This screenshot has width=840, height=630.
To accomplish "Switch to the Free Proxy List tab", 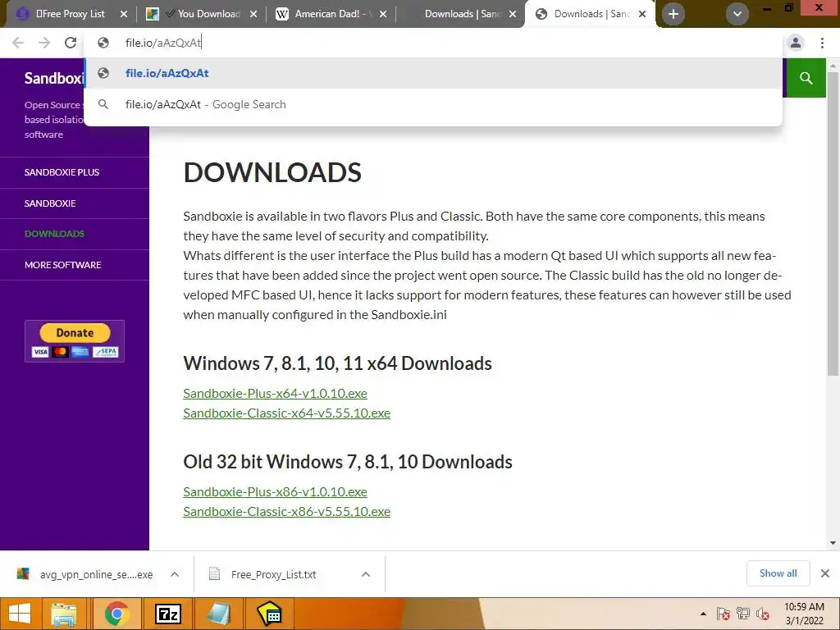I will 71,14.
